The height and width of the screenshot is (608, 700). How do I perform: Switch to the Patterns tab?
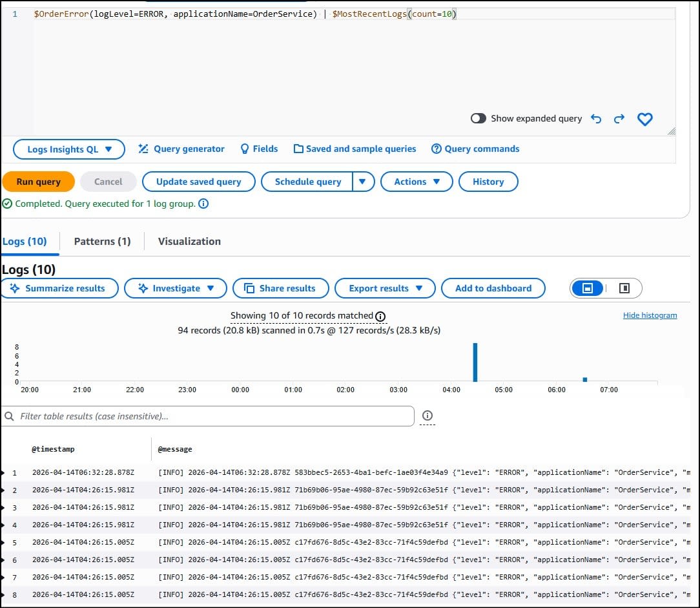click(101, 241)
